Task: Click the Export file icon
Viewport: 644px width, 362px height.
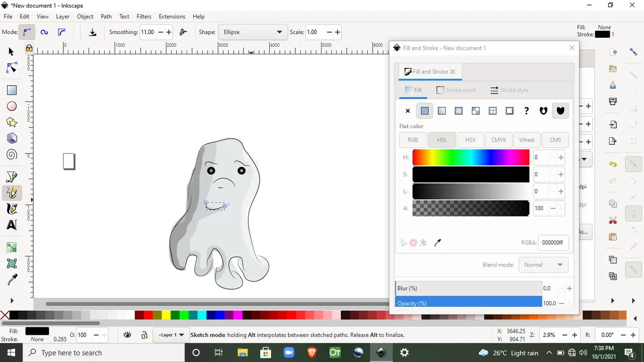Action: (613, 141)
